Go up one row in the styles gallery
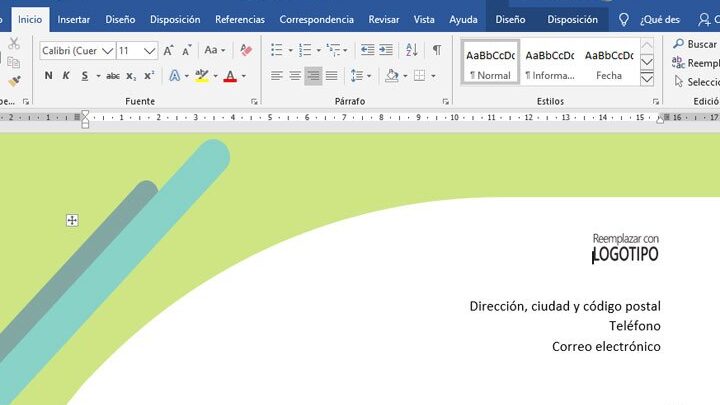 pos(647,45)
